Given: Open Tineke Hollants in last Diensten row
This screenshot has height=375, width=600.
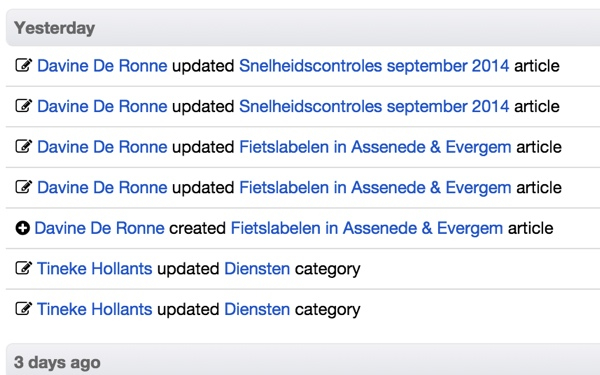Looking at the screenshot, I should [x=95, y=309].
